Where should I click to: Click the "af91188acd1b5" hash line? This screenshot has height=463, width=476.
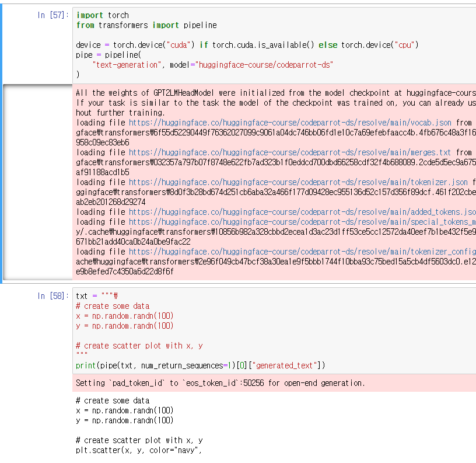(x=103, y=172)
